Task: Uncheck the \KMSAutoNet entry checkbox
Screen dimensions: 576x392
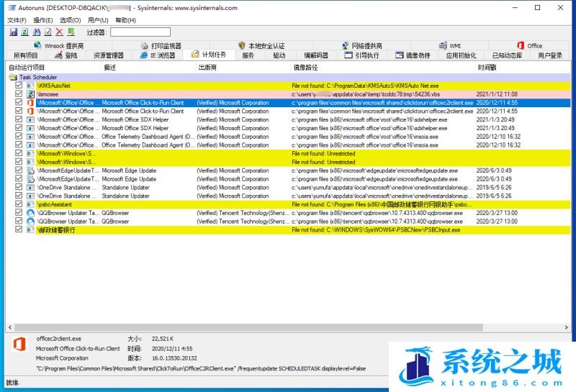Action: click(19, 85)
